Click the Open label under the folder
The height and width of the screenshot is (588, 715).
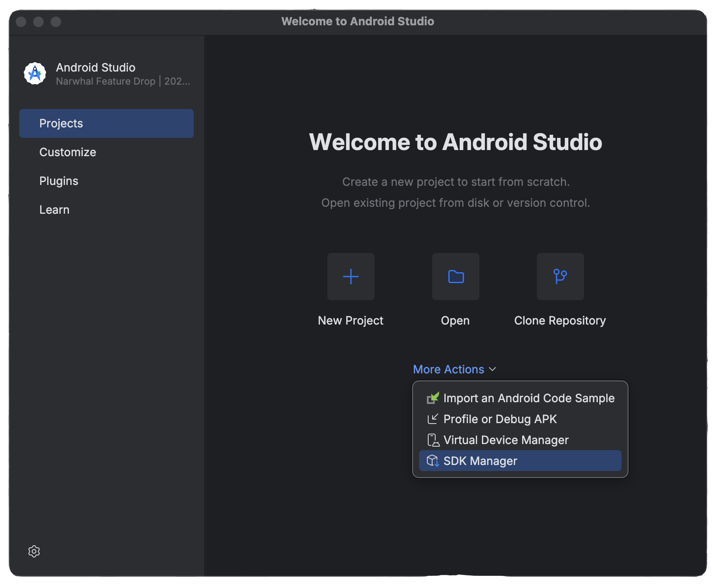[x=455, y=321]
